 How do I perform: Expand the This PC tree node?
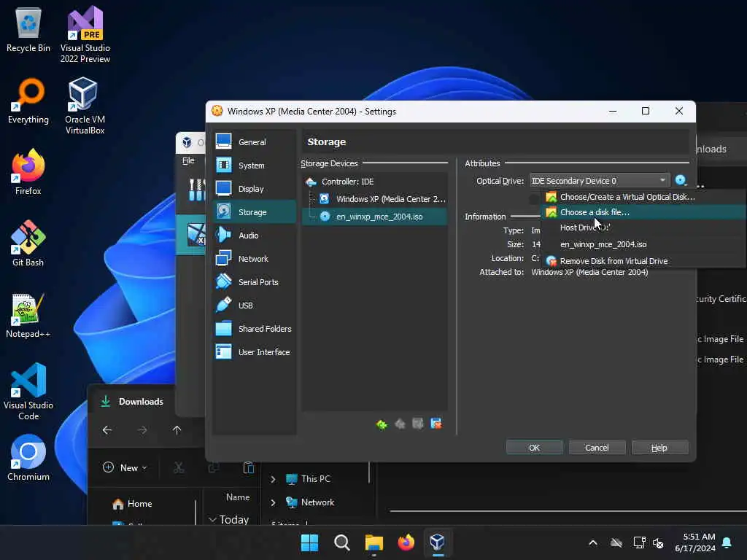[273, 479]
